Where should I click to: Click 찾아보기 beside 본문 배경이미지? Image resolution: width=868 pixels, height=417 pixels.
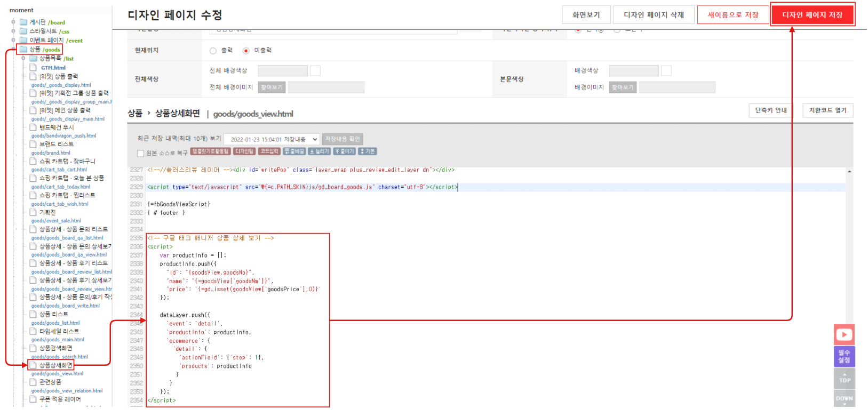623,87
